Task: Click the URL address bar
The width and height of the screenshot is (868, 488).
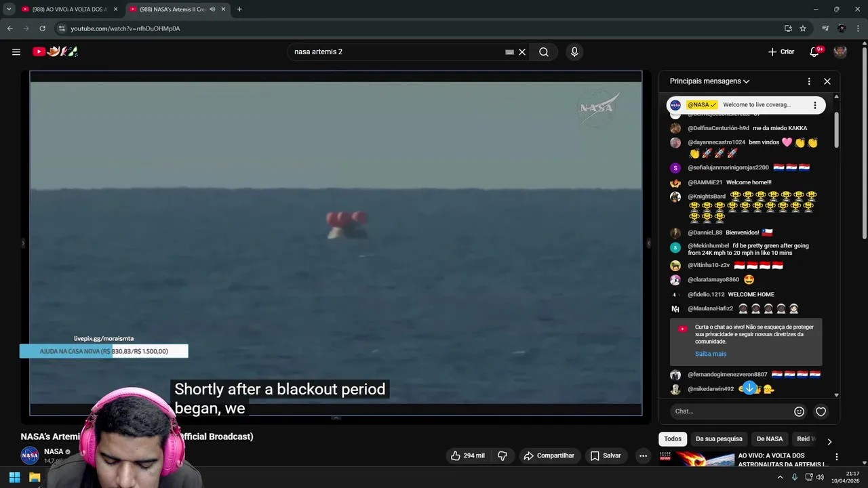Action: [420, 28]
